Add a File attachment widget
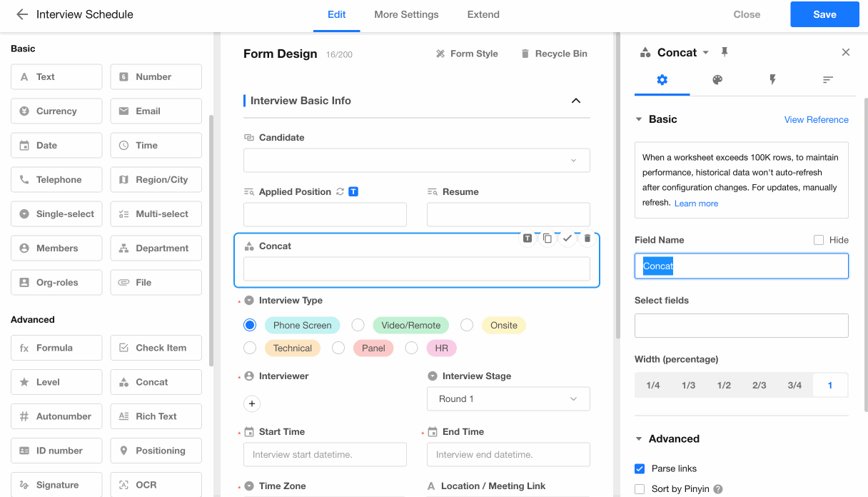This screenshot has height=497, width=868. pos(156,282)
